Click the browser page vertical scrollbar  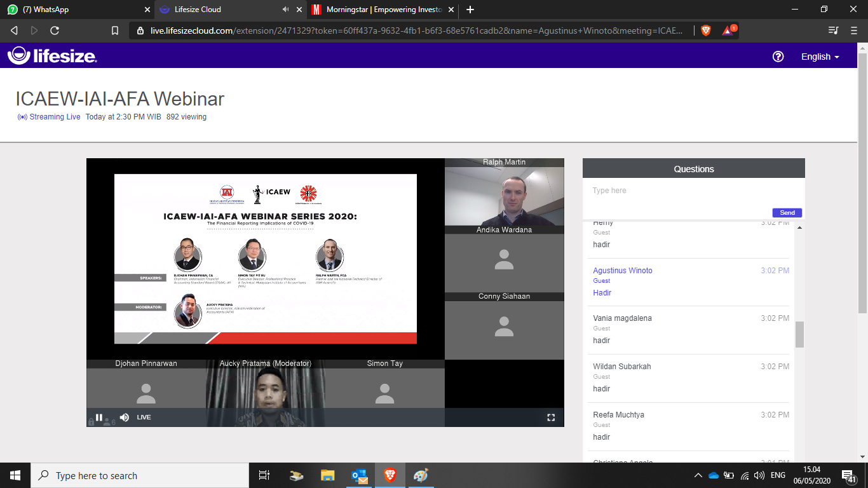tap(862, 184)
